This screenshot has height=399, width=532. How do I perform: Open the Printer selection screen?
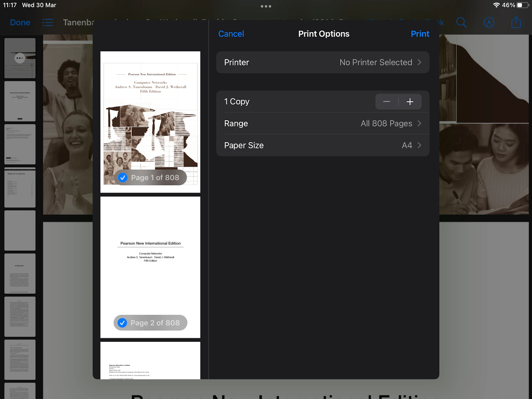click(x=323, y=62)
